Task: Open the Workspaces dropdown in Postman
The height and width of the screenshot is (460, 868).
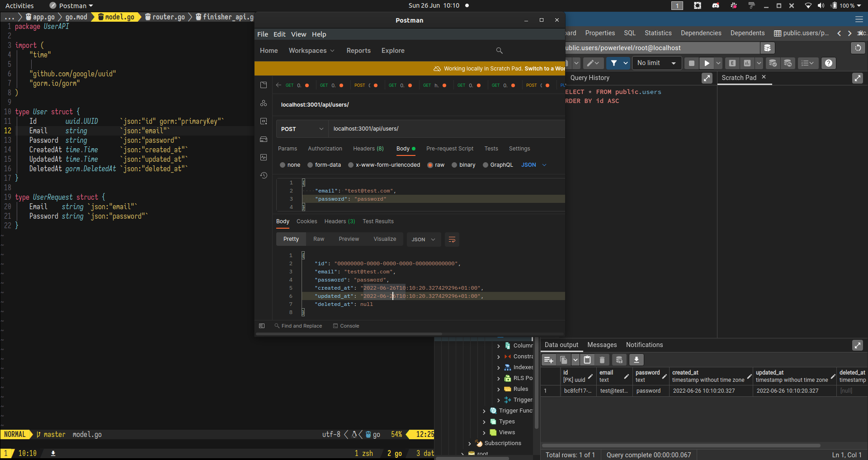Action: pos(311,51)
